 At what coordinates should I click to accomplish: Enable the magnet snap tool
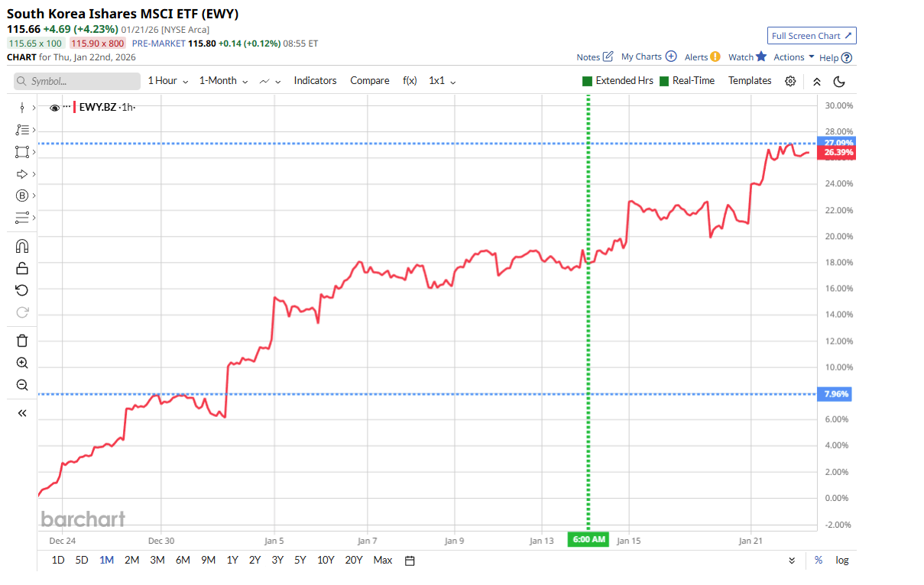point(22,246)
